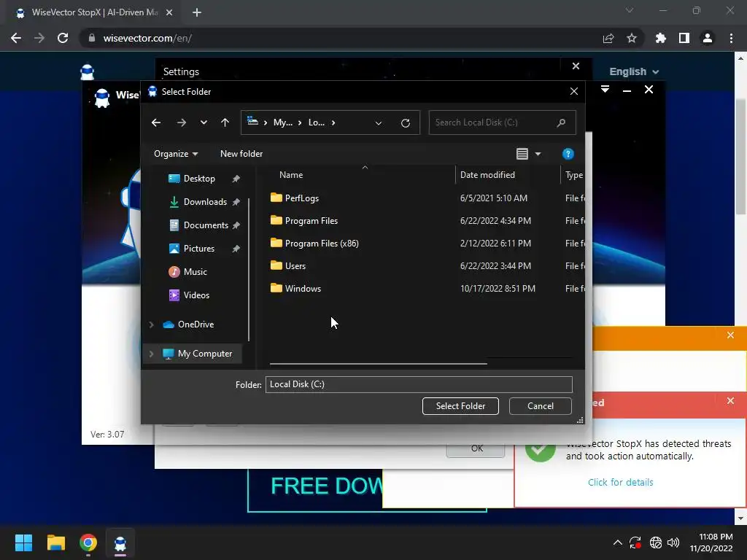
Task: Confirm with Select Folder button
Action: point(460,406)
